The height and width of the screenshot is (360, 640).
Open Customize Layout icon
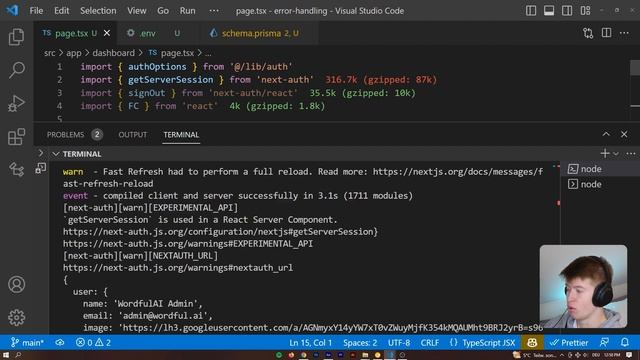[585, 11]
